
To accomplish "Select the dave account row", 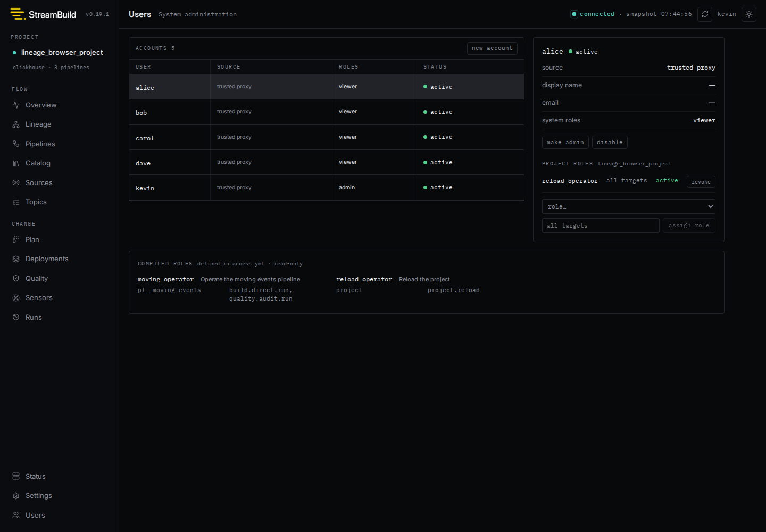I will (327, 162).
